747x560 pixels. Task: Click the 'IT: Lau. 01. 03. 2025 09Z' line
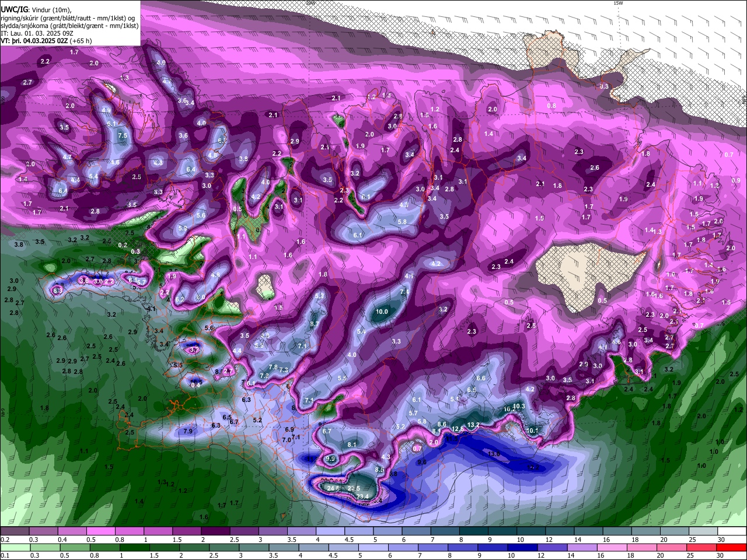click(37, 33)
